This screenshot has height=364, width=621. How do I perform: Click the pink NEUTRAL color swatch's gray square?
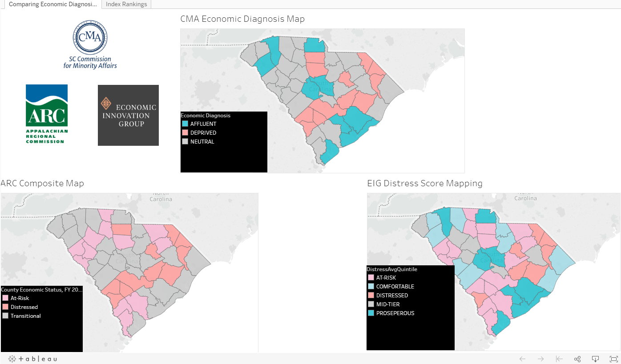184,141
